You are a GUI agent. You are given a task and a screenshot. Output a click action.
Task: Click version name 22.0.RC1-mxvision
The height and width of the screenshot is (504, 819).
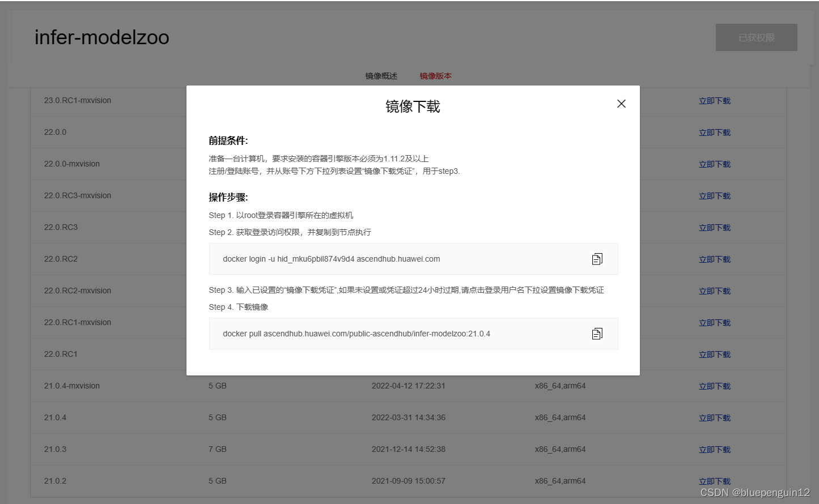(78, 322)
